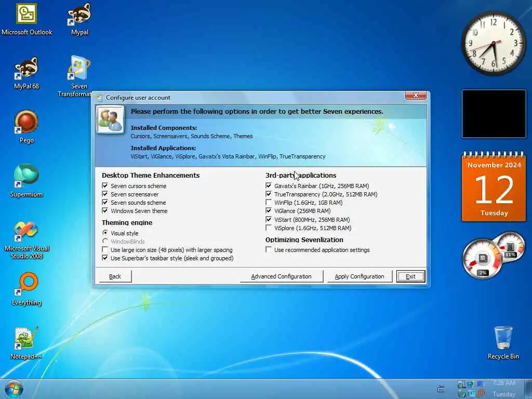The height and width of the screenshot is (399, 532).
Task: Check Use recommended application settings
Action: coord(269,250)
